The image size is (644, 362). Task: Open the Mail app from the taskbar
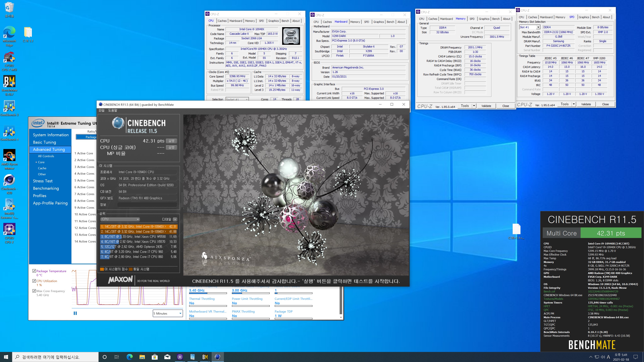pyautogui.click(x=167, y=357)
